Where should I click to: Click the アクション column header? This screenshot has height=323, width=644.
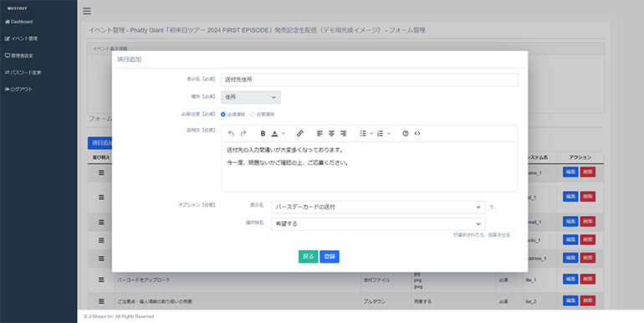pos(580,157)
